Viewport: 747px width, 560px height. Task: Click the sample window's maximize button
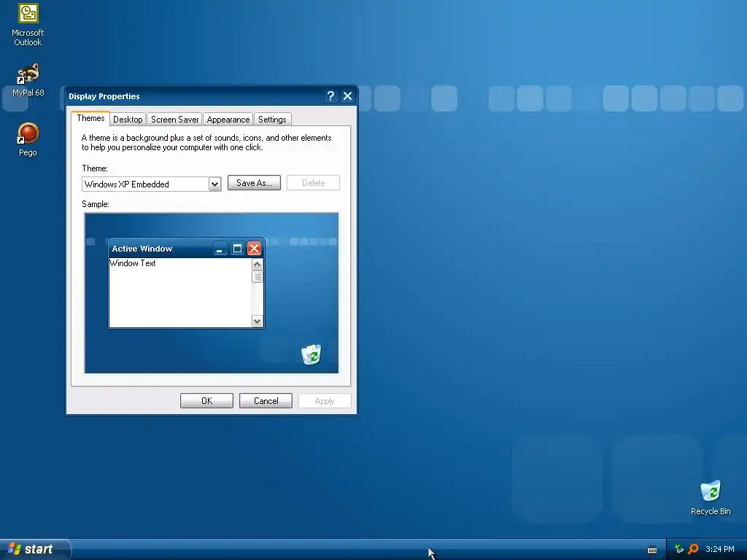coord(237,249)
